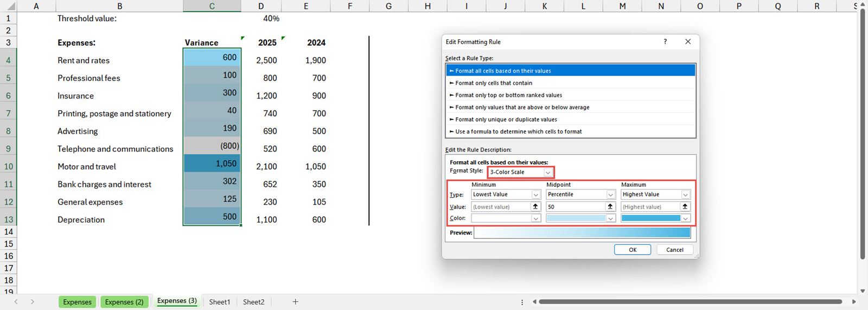
Task: Select column C header
Action: point(212,6)
